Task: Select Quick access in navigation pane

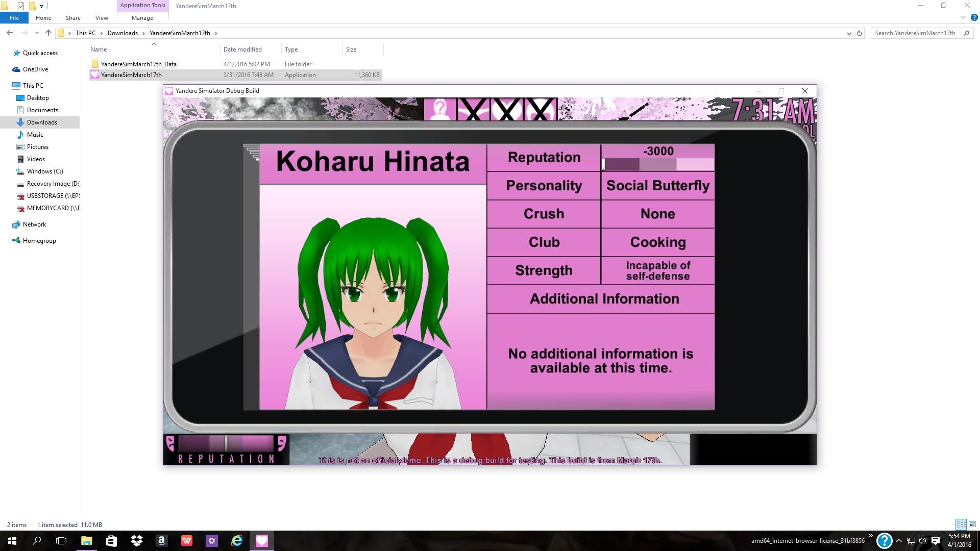Action: tap(40, 53)
